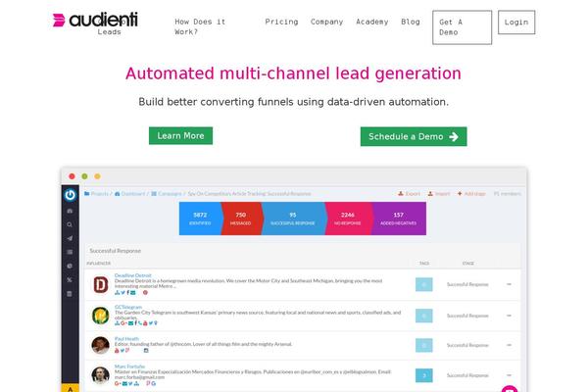Image resolution: width=588 pixels, height=392 pixels.
Task: Click the tag count box for Deadline Detroit
Action: coord(424,285)
